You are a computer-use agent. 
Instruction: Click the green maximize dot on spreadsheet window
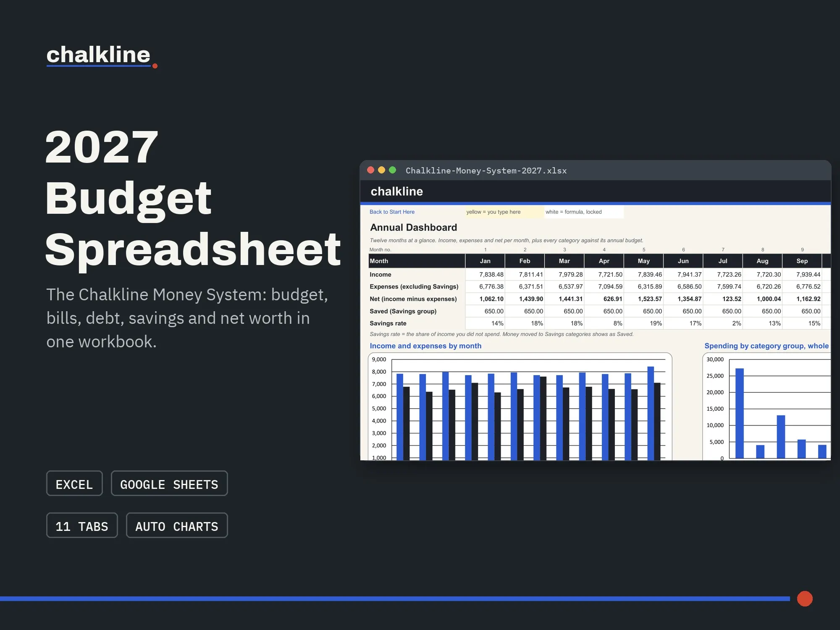click(x=392, y=170)
